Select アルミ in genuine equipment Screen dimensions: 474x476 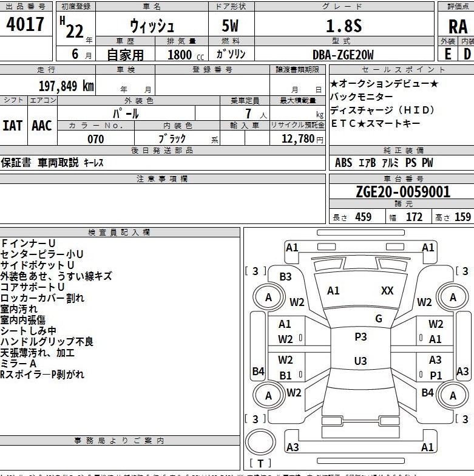(390, 163)
